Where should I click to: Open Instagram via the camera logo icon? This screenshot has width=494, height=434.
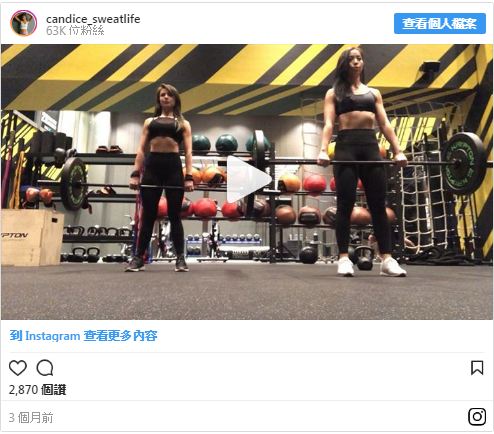[477, 417]
